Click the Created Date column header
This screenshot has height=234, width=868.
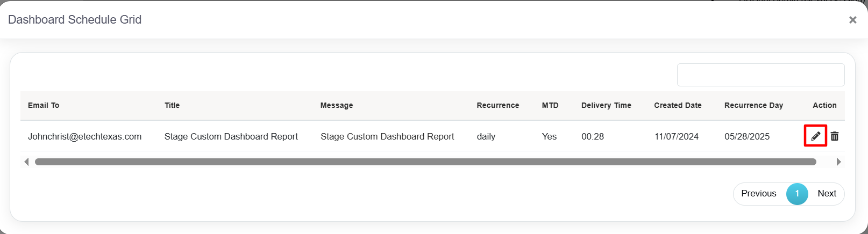click(x=678, y=105)
